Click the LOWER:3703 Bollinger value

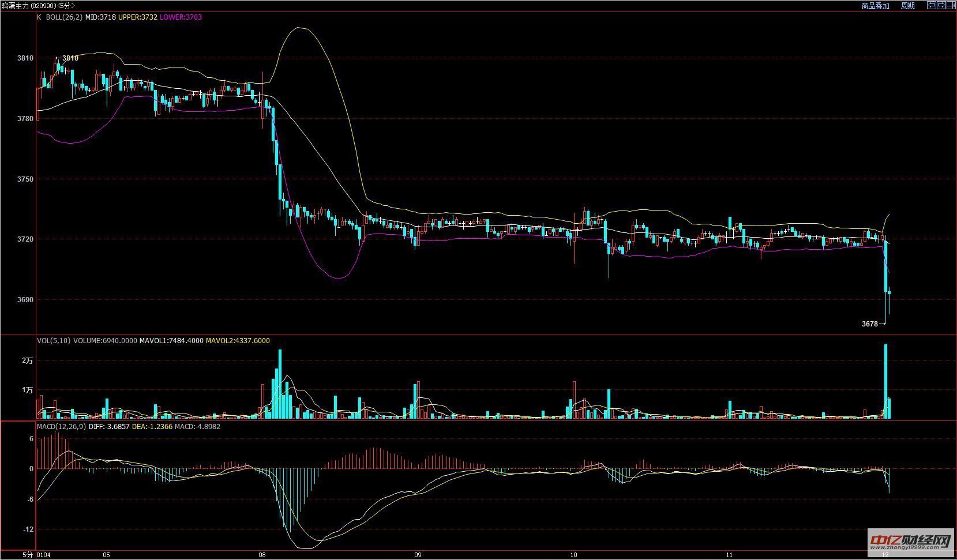(x=181, y=17)
